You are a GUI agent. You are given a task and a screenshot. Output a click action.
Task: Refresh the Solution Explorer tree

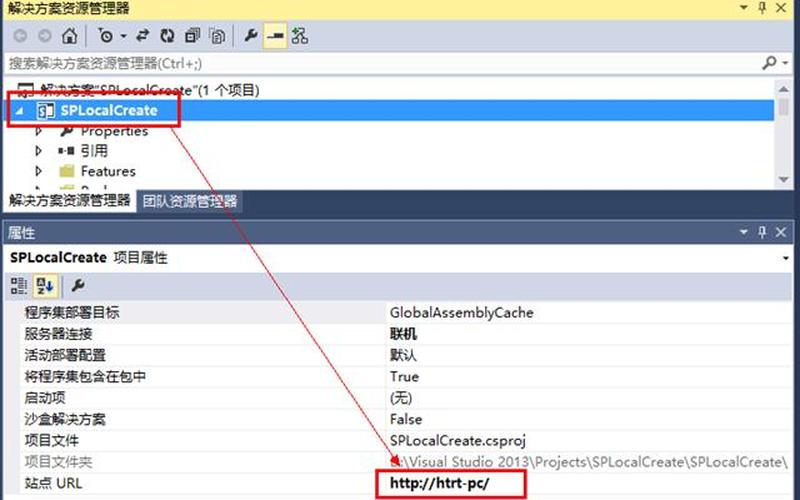tap(167, 36)
